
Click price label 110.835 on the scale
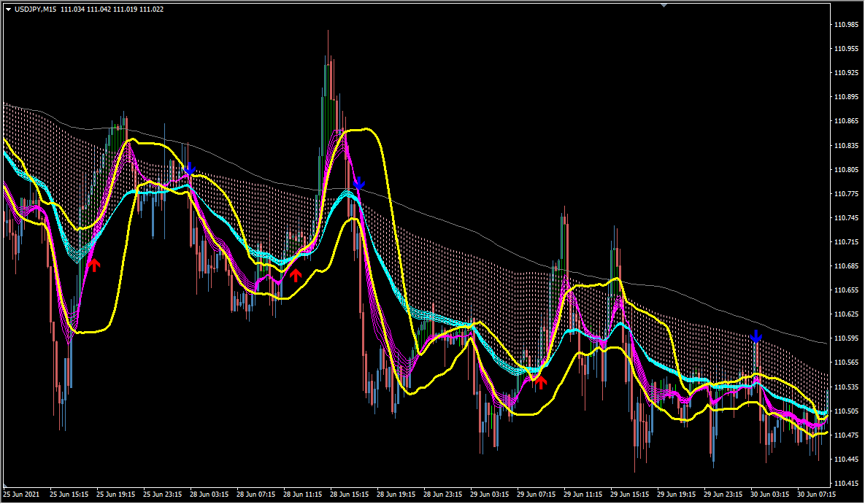846,146
